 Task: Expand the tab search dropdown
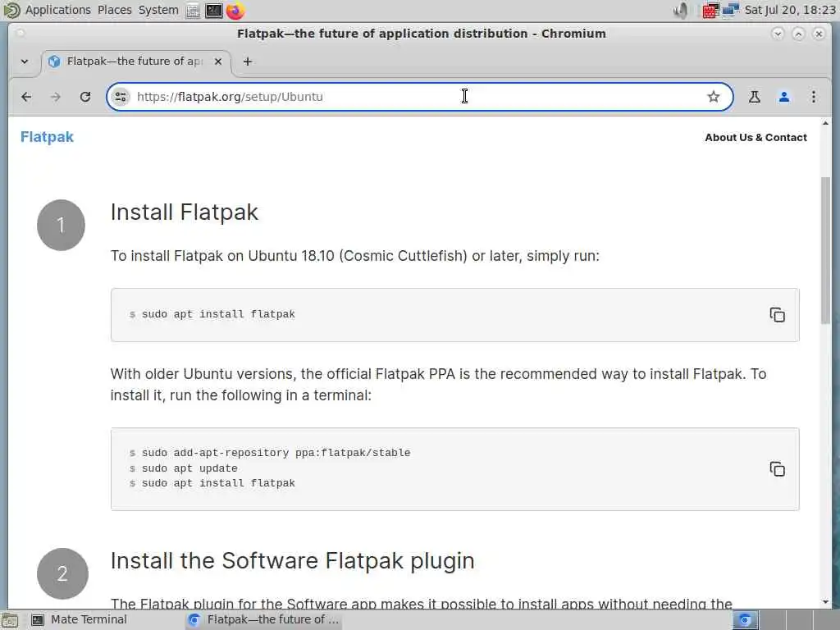[x=25, y=62]
